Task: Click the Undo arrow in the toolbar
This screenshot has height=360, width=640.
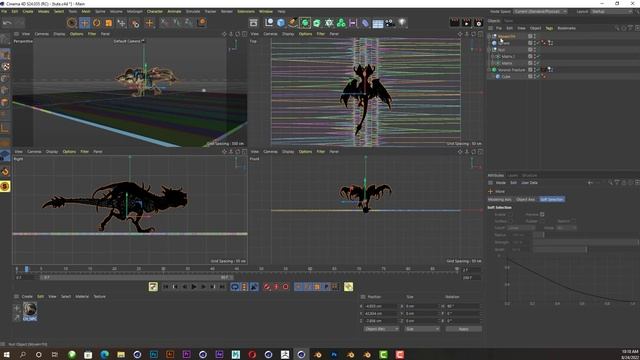Action: [7, 23]
